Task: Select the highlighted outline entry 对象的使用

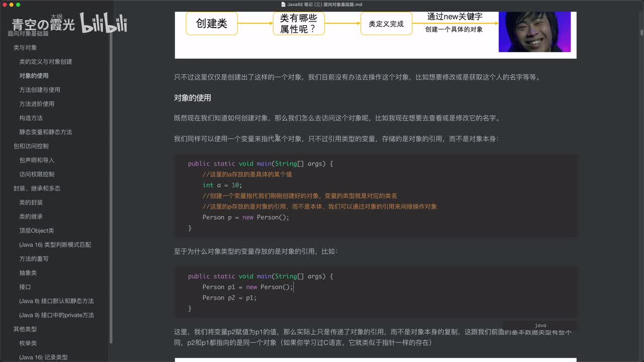Action: [x=34, y=76]
